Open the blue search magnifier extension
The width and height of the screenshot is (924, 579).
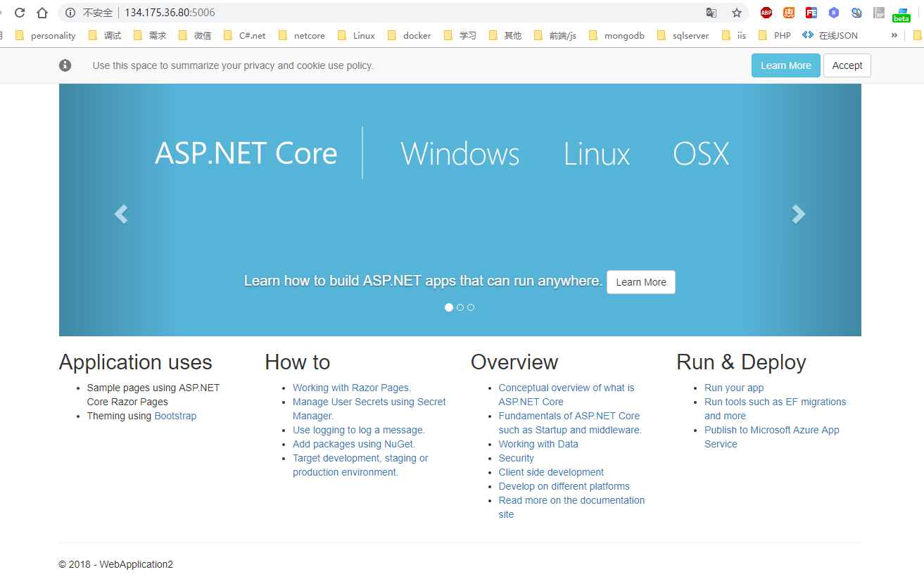pyautogui.click(x=856, y=13)
